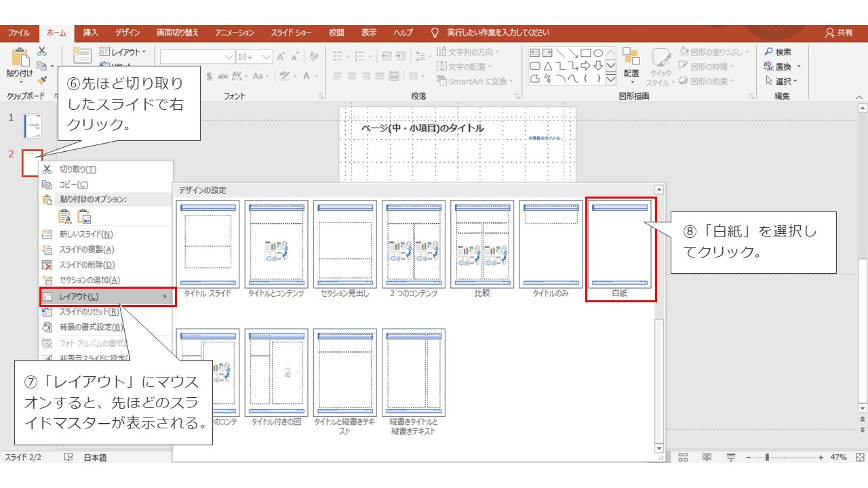The image size is (868, 488).
Task: Align text left in paragraph group
Action: pyautogui.click(x=338, y=77)
